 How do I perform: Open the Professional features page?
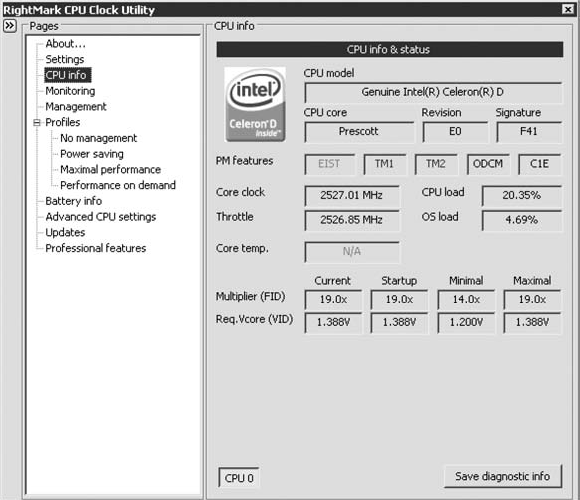[96, 248]
